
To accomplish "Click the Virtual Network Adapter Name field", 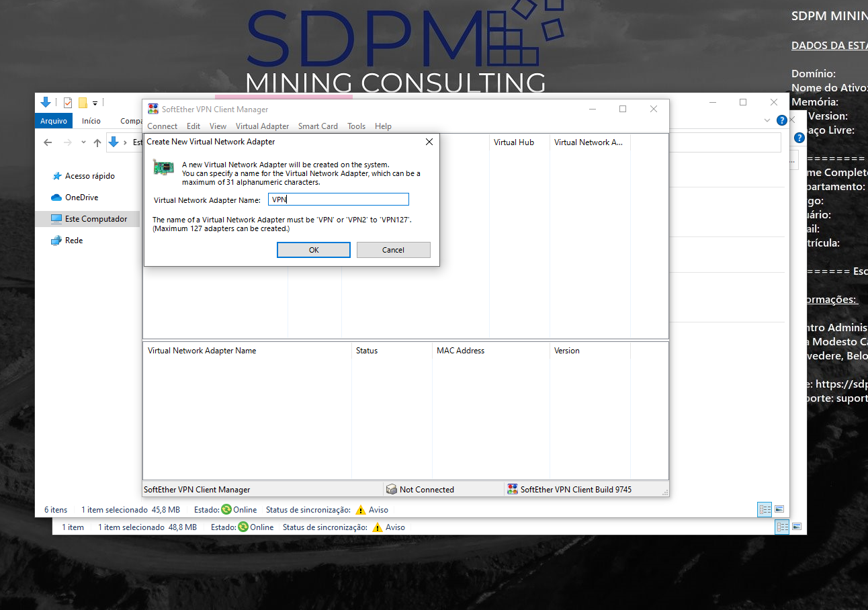I will [x=338, y=200].
